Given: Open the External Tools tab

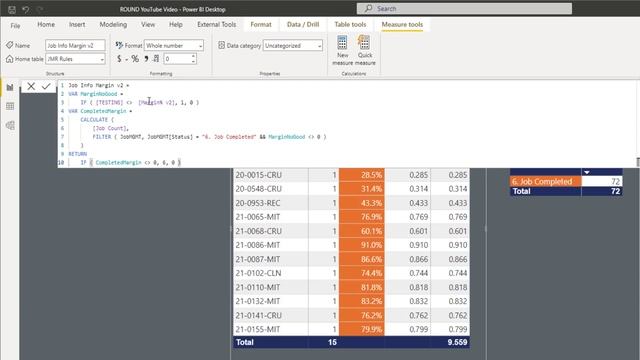Looking at the screenshot, I should tap(217, 24).
